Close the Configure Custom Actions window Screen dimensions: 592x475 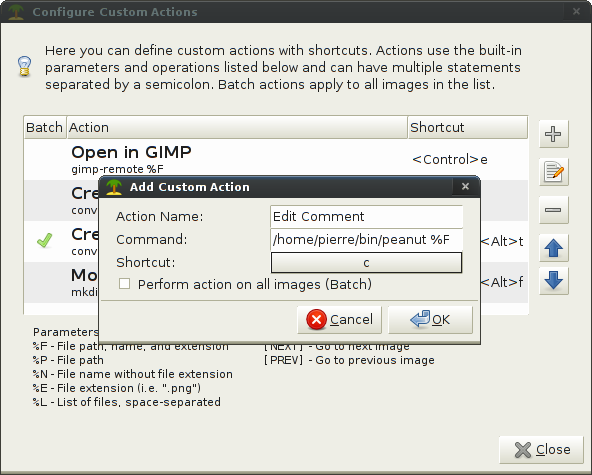click(x=541, y=450)
